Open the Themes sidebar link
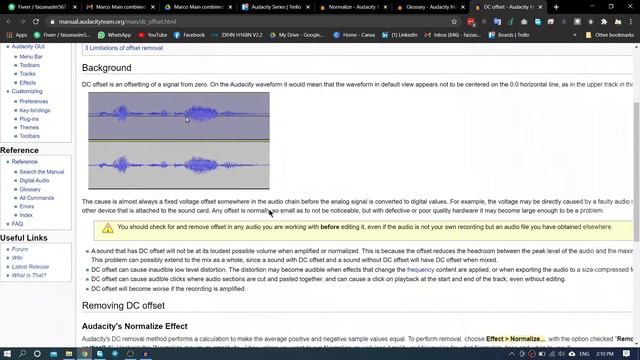 tap(29, 127)
